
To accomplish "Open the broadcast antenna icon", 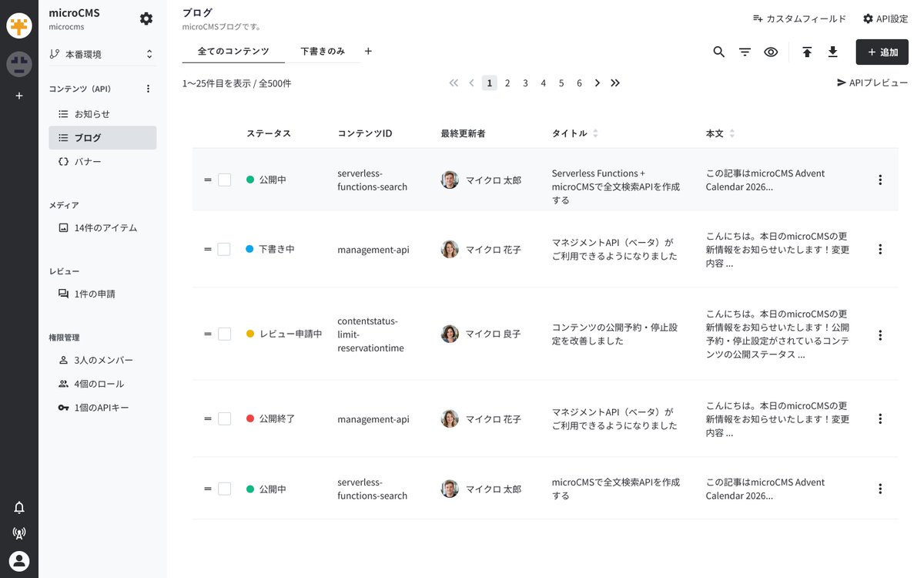I will tap(19, 533).
